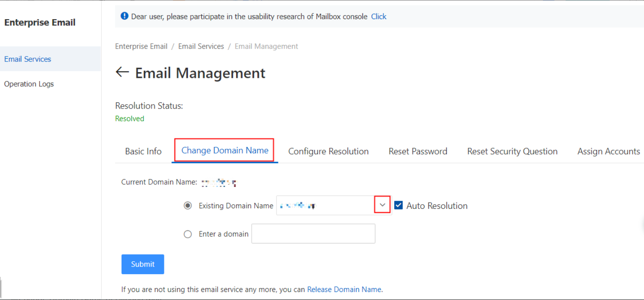The width and height of the screenshot is (644, 300).
Task: Select the Change Domain Name tab
Action: (224, 150)
